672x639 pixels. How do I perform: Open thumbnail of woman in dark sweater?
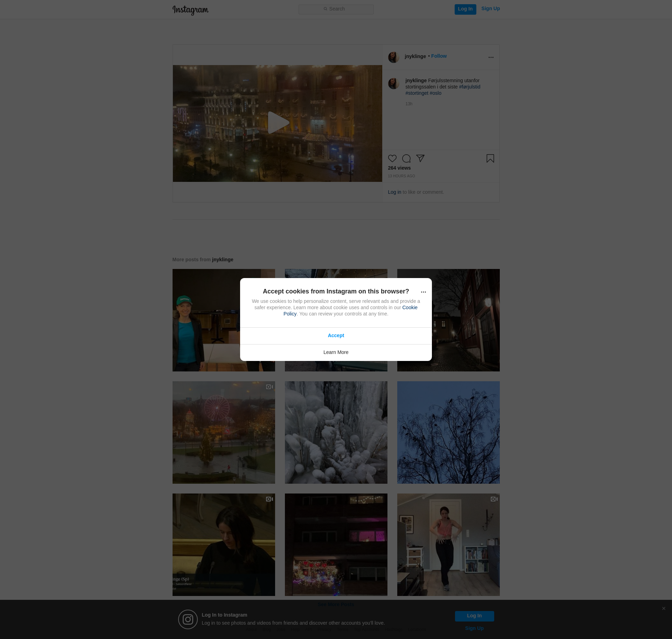224,545
